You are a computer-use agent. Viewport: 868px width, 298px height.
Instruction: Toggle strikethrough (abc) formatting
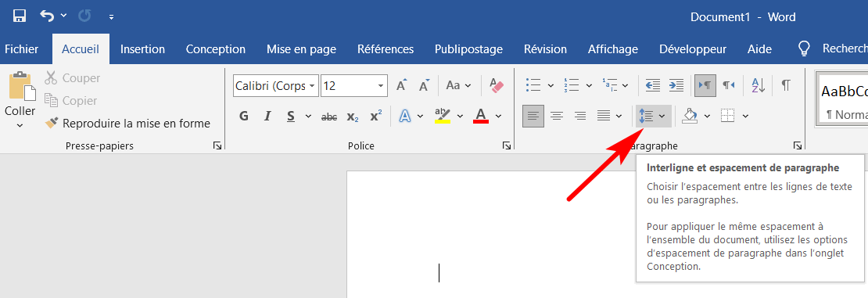click(329, 117)
